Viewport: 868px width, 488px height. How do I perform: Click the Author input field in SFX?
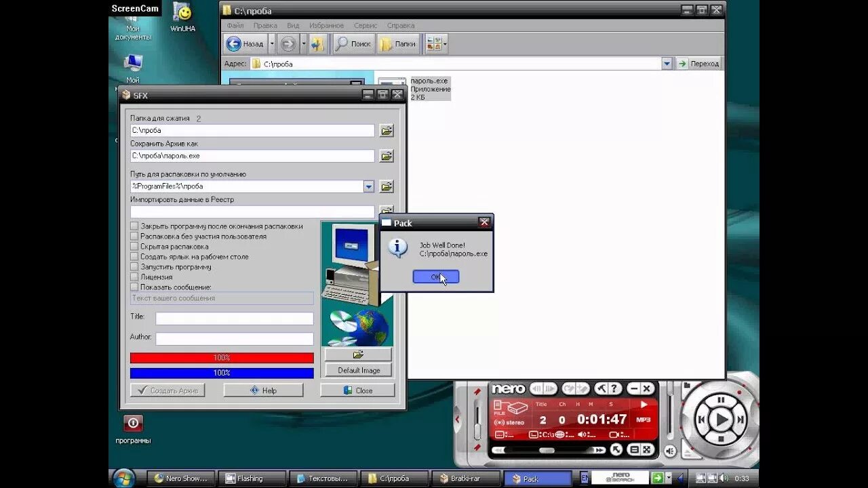pos(235,339)
